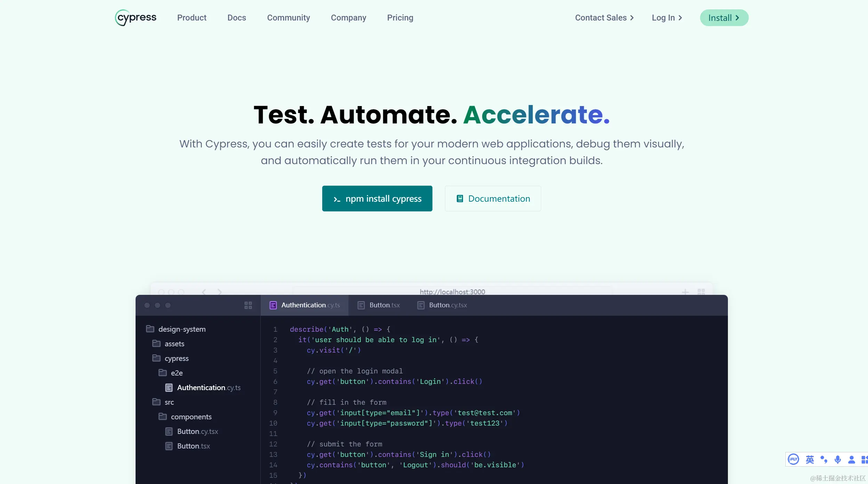Click the npm install cypress button

tap(377, 199)
